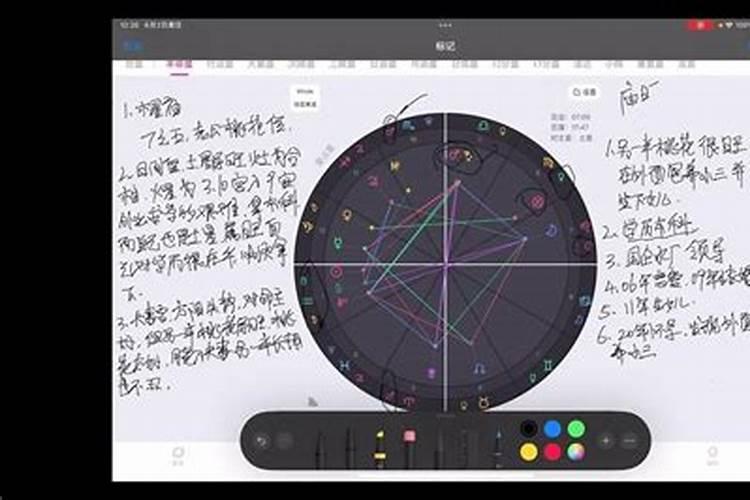Switch to the 天象盘 tab
The image size is (750, 500).
(261, 65)
